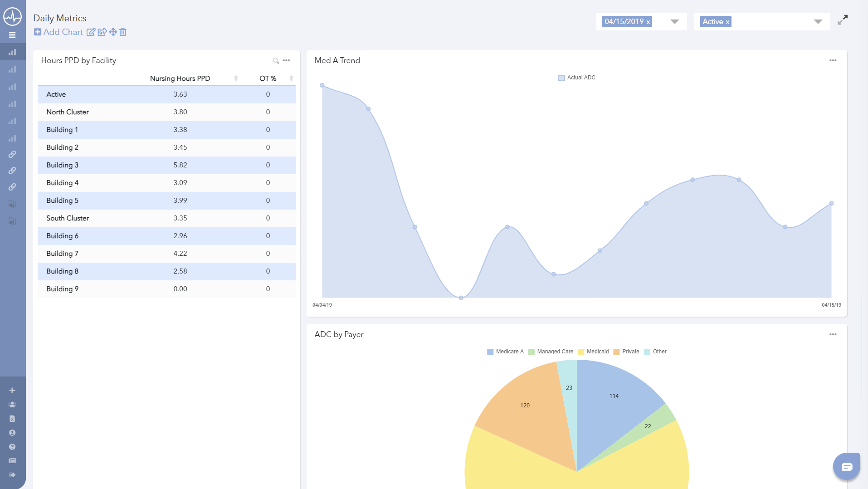Select the Building 7 row
Screen dimensions: 868x489
point(166,254)
